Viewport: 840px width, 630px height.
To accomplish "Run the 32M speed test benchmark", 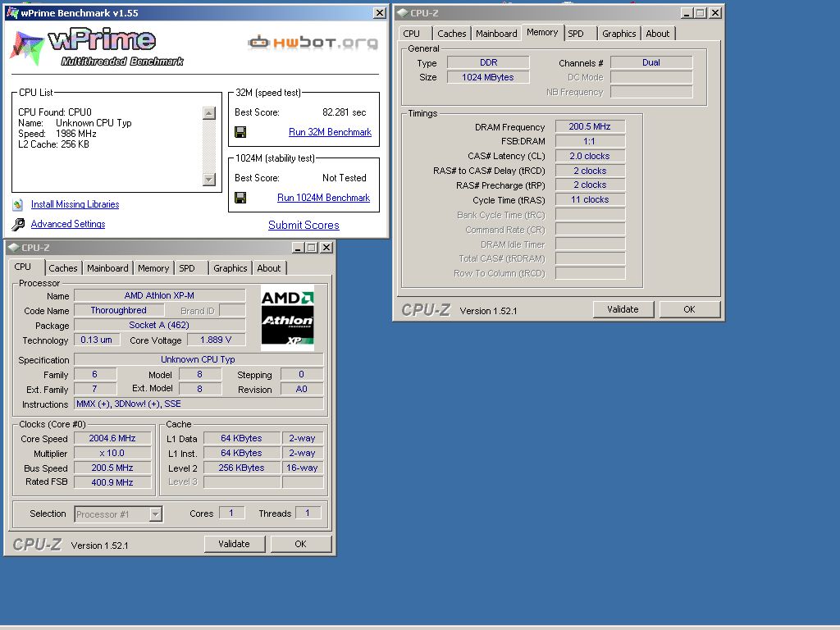I will [x=330, y=132].
